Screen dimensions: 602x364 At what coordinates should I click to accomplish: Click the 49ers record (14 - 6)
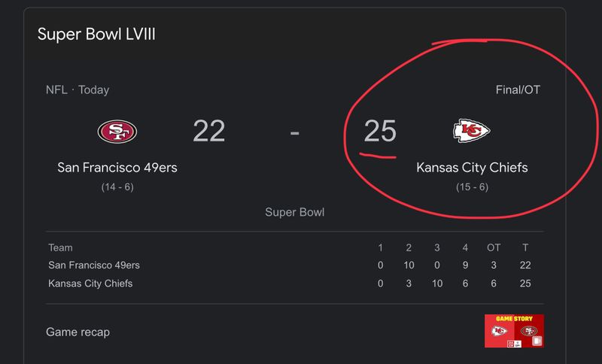coord(117,187)
